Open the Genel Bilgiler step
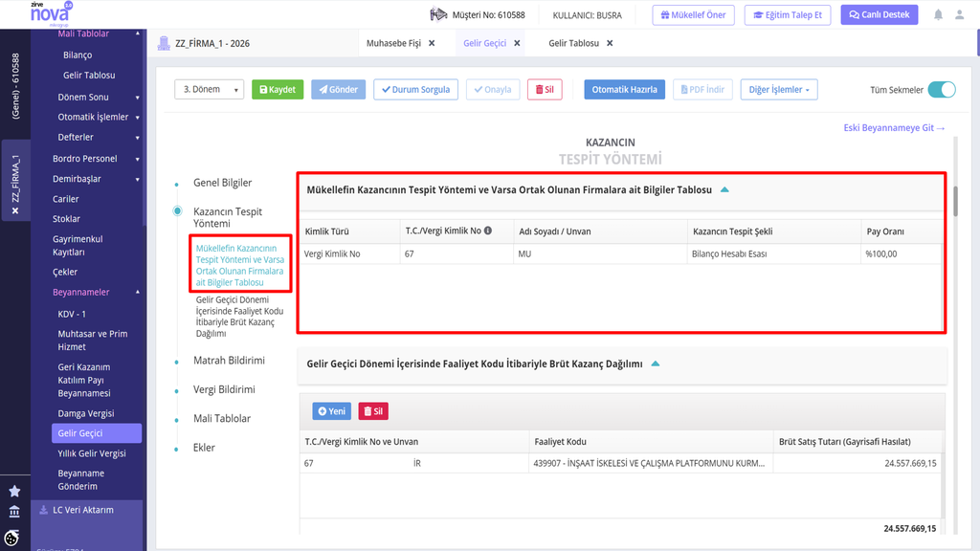The width and height of the screenshot is (980, 551). [222, 183]
